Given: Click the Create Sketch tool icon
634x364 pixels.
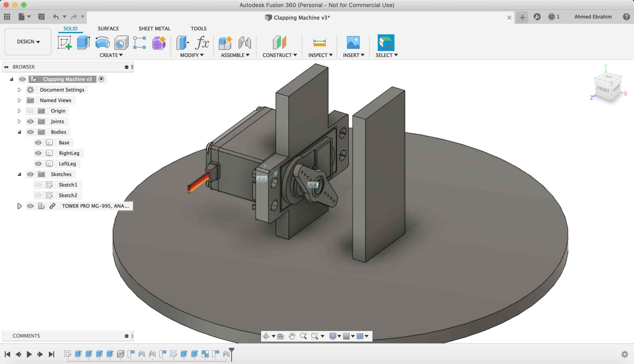Looking at the screenshot, I should (x=65, y=42).
